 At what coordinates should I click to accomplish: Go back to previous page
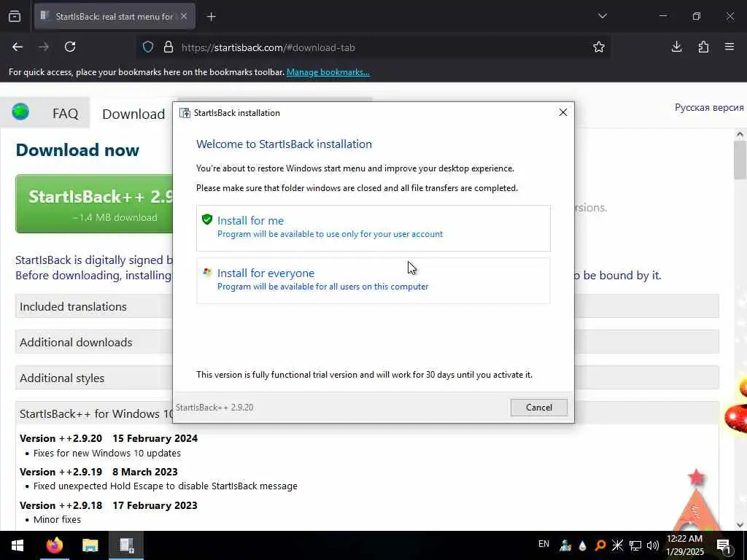coord(18,47)
